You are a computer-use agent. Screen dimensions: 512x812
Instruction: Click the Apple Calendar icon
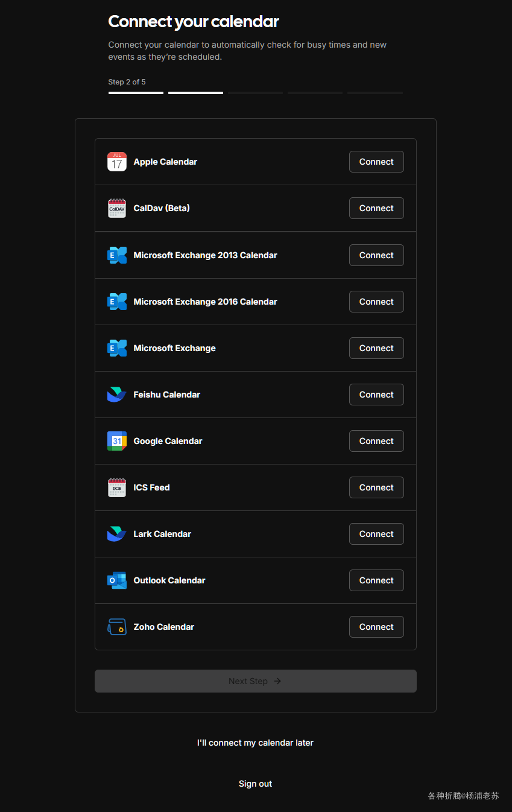(117, 162)
